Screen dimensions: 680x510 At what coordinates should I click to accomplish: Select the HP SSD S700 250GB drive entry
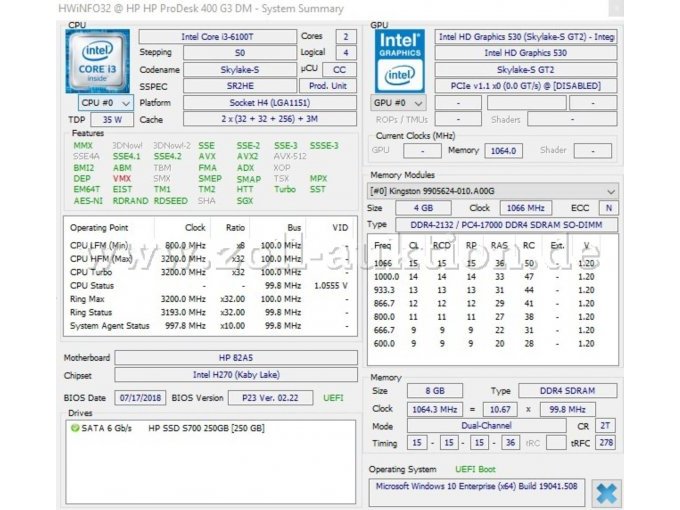(x=206, y=428)
